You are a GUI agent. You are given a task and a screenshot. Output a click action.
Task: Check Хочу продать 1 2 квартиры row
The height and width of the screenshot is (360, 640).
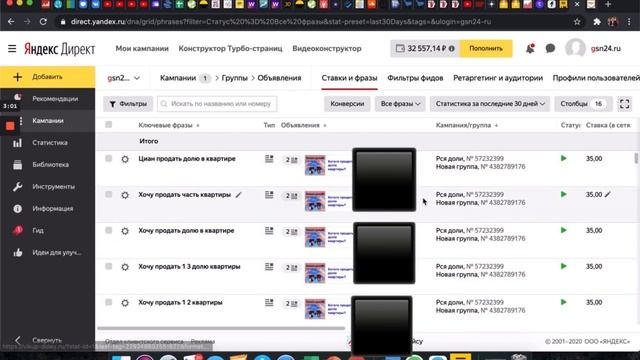109,302
